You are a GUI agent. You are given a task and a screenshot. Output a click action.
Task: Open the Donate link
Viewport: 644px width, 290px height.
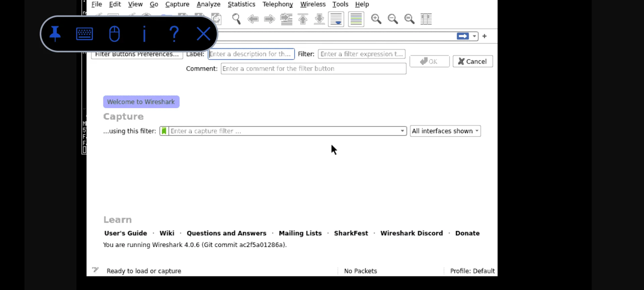tap(468, 233)
